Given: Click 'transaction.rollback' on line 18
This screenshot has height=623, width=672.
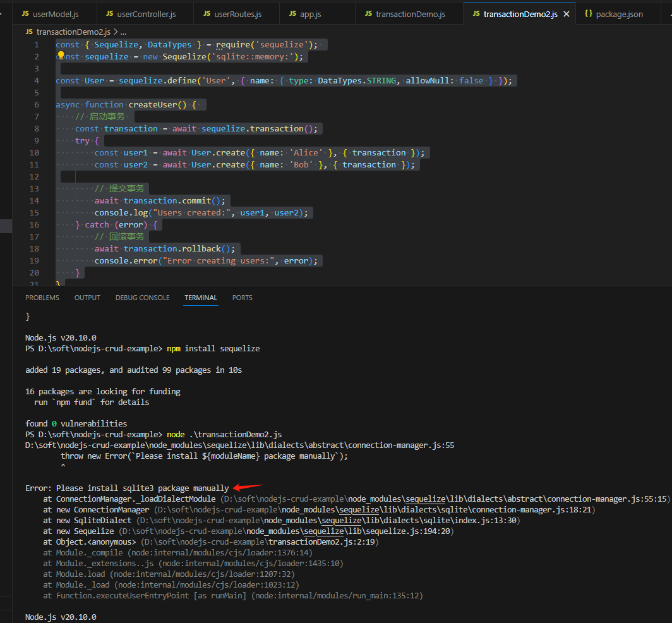Looking at the screenshot, I should click(172, 249).
